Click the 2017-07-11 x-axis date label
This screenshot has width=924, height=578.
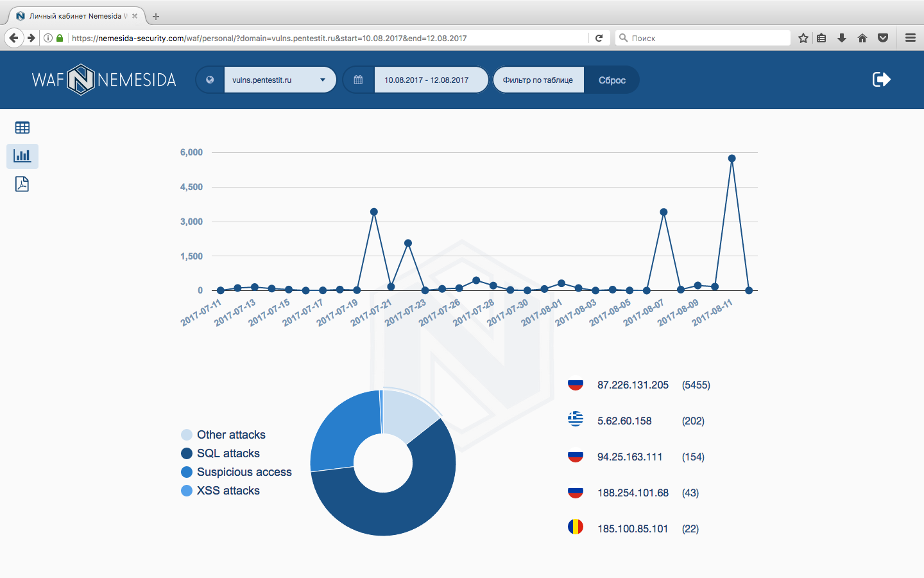click(201, 313)
